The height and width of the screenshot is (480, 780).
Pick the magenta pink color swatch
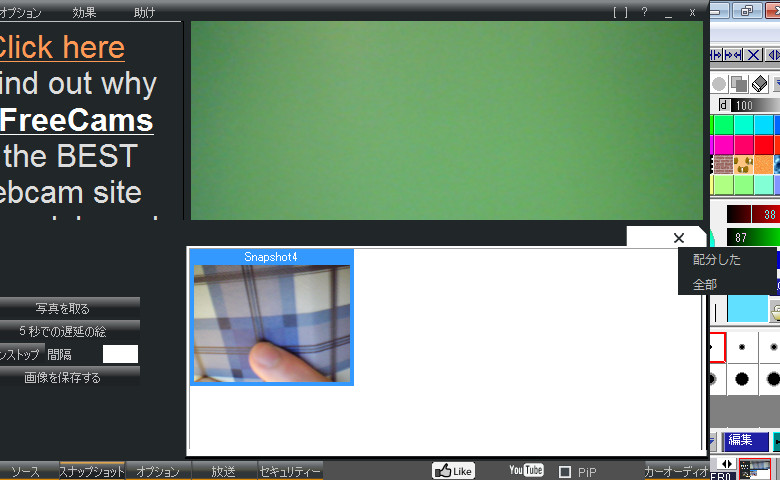click(x=724, y=145)
